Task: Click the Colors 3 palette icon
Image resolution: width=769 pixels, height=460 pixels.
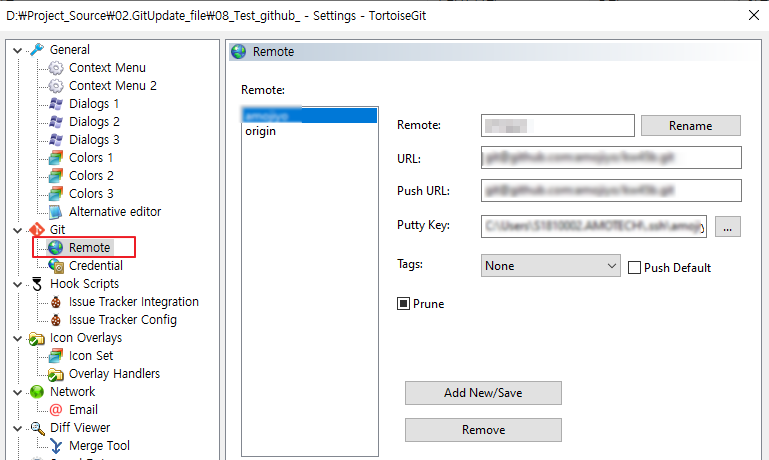Action: [x=56, y=194]
